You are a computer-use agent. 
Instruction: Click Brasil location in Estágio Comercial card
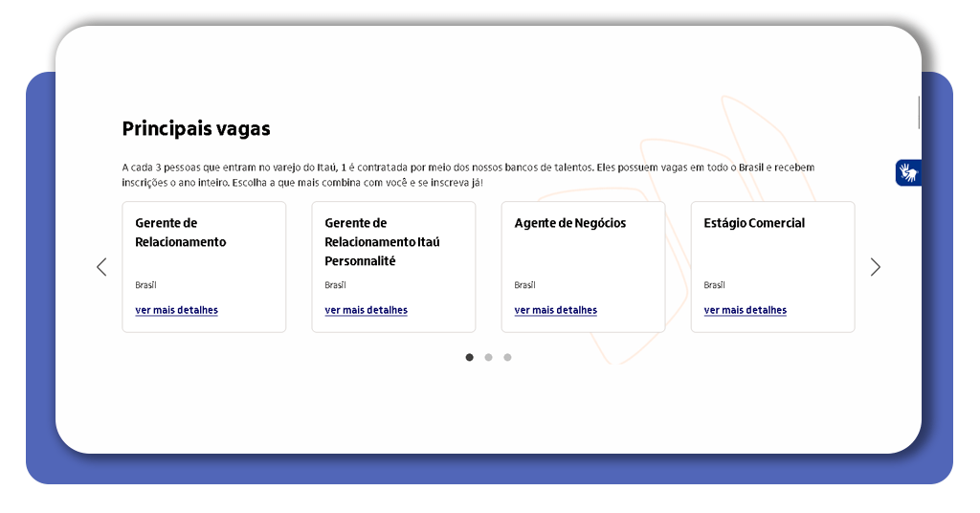pos(714,285)
